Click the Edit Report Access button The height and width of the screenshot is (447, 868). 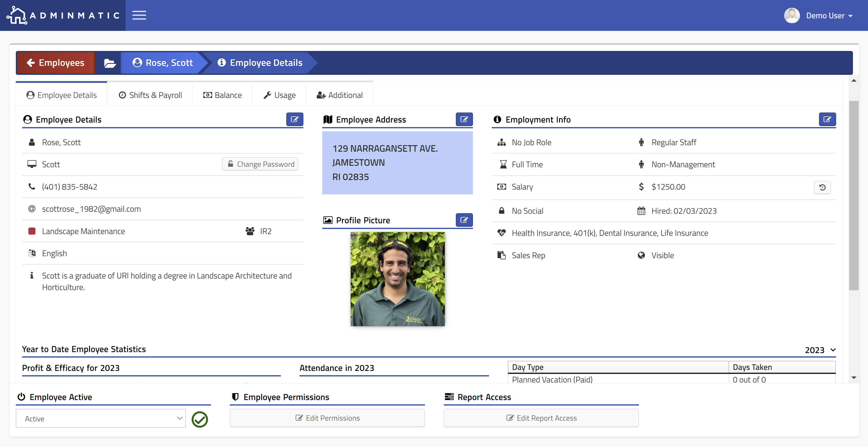pyautogui.click(x=541, y=418)
